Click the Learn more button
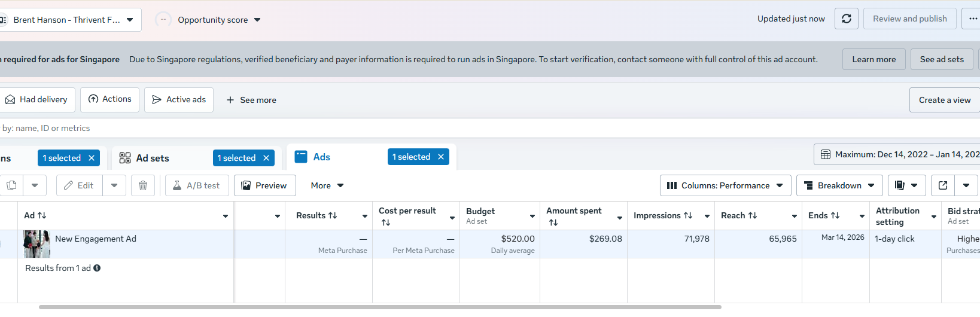The width and height of the screenshot is (980, 317). [x=874, y=59]
